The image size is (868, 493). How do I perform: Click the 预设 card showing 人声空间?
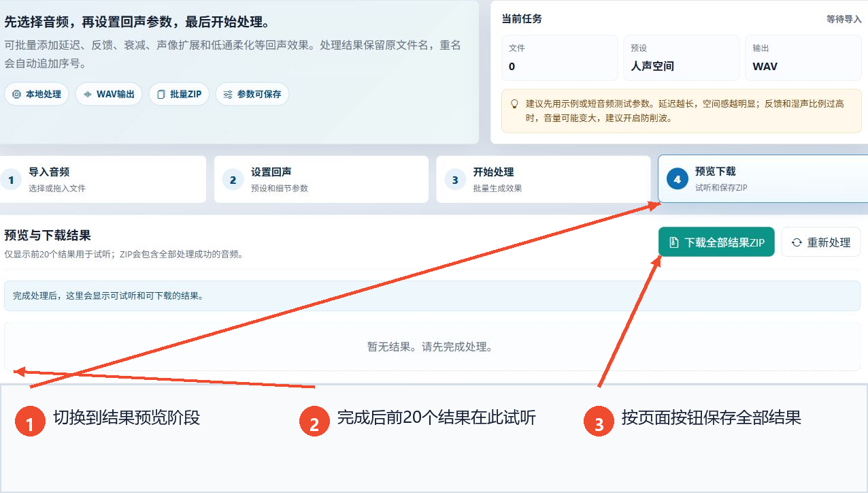coord(681,58)
